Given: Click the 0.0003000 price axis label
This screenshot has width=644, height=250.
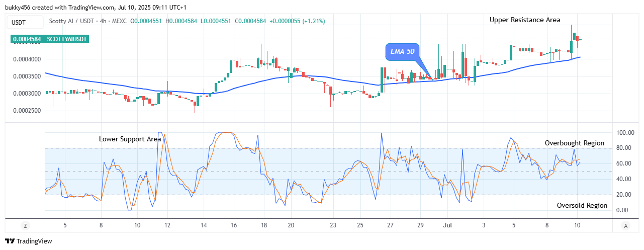Looking at the screenshot, I should [x=26, y=94].
